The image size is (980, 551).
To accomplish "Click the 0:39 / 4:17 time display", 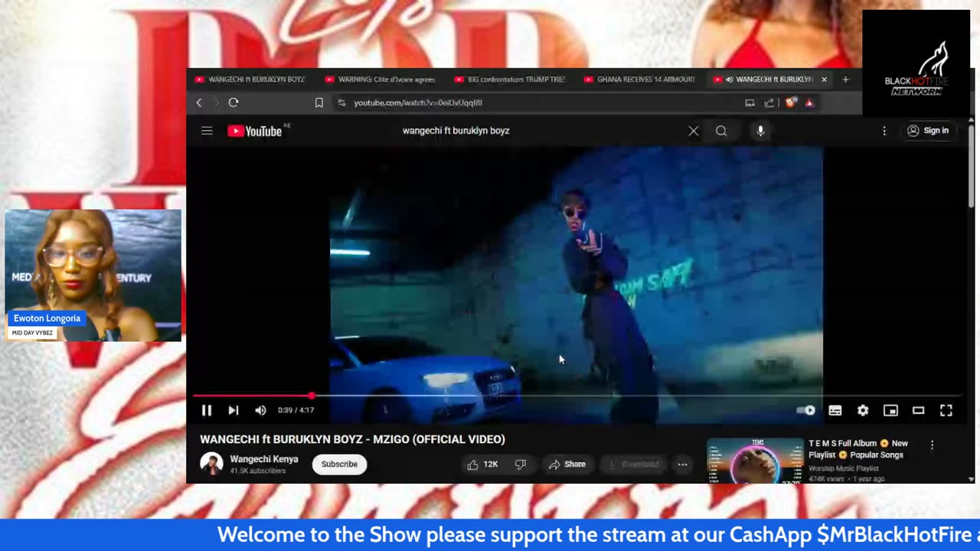I will tap(296, 410).
